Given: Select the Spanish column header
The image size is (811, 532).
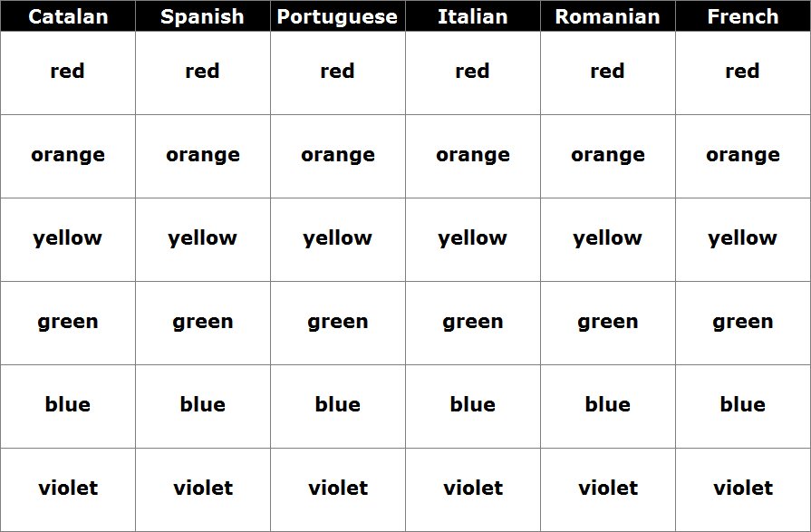Looking at the screenshot, I should (x=202, y=16).
